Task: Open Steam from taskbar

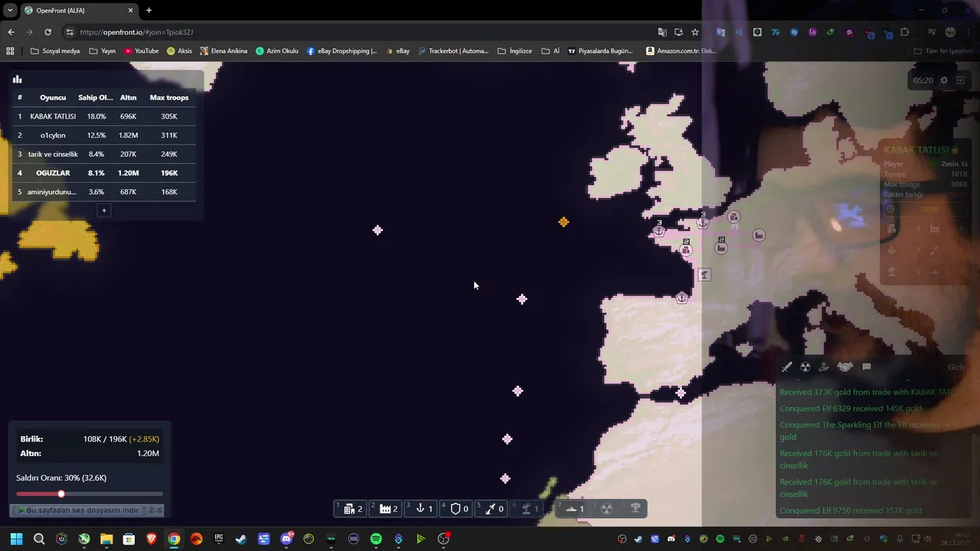Action: pyautogui.click(x=241, y=539)
